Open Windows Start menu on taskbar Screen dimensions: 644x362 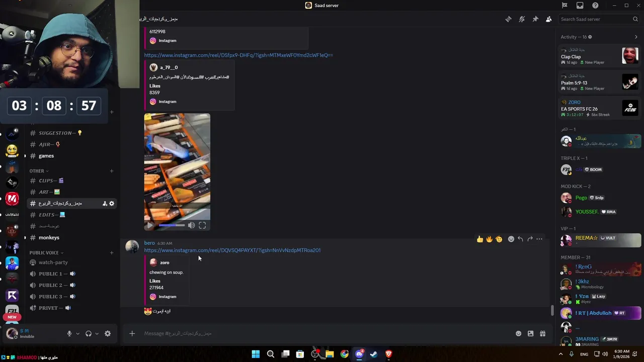256,354
